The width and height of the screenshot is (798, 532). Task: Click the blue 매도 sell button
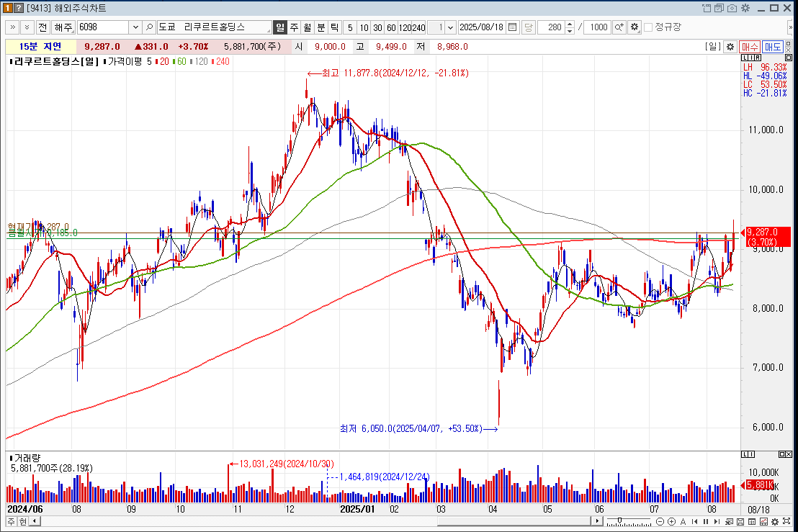(x=773, y=46)
